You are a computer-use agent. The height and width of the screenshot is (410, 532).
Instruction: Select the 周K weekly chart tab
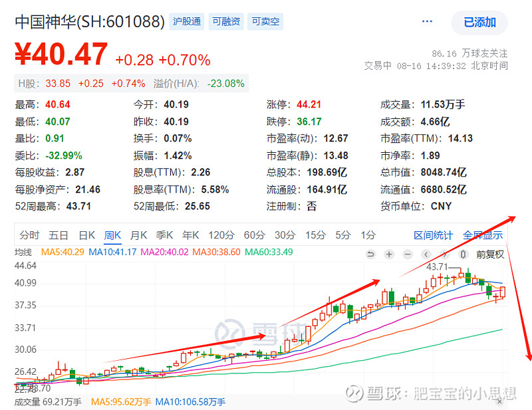[x=112, y=235]
